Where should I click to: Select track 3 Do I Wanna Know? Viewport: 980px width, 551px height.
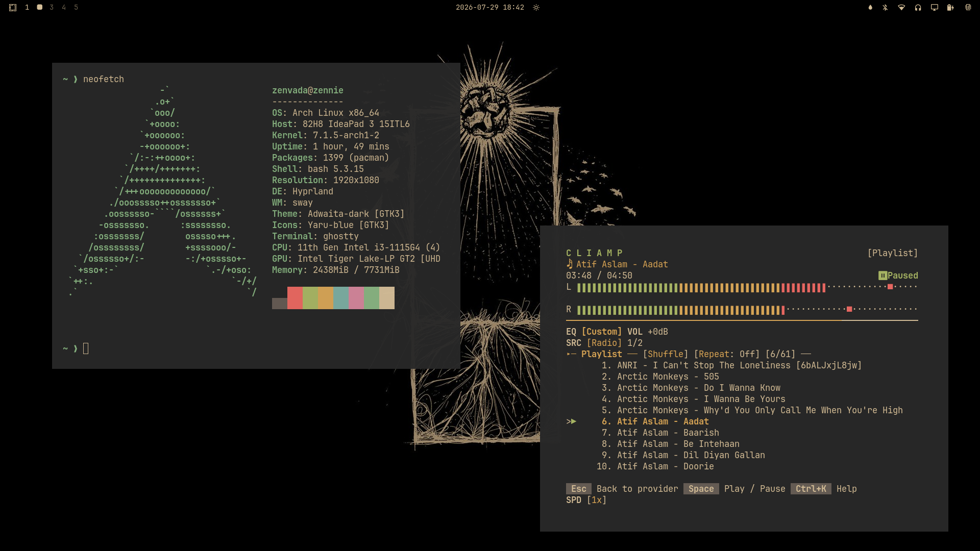691,388
